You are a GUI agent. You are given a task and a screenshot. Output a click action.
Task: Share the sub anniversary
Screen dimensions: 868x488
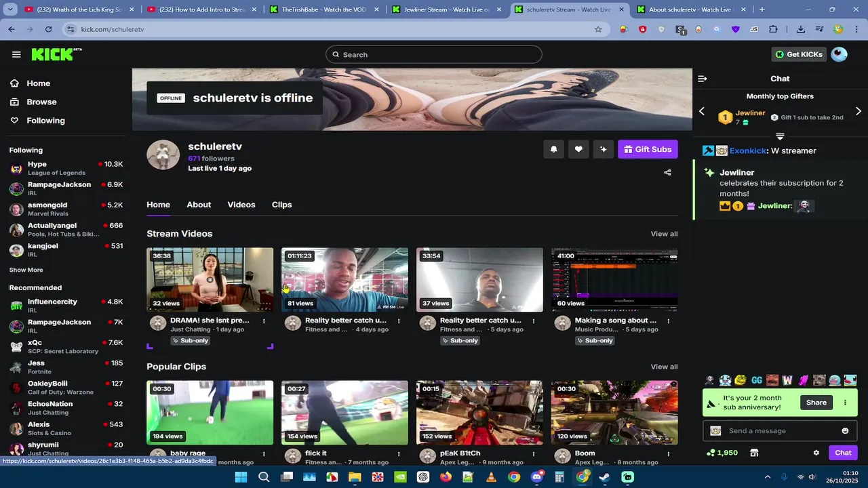[816, 403]
